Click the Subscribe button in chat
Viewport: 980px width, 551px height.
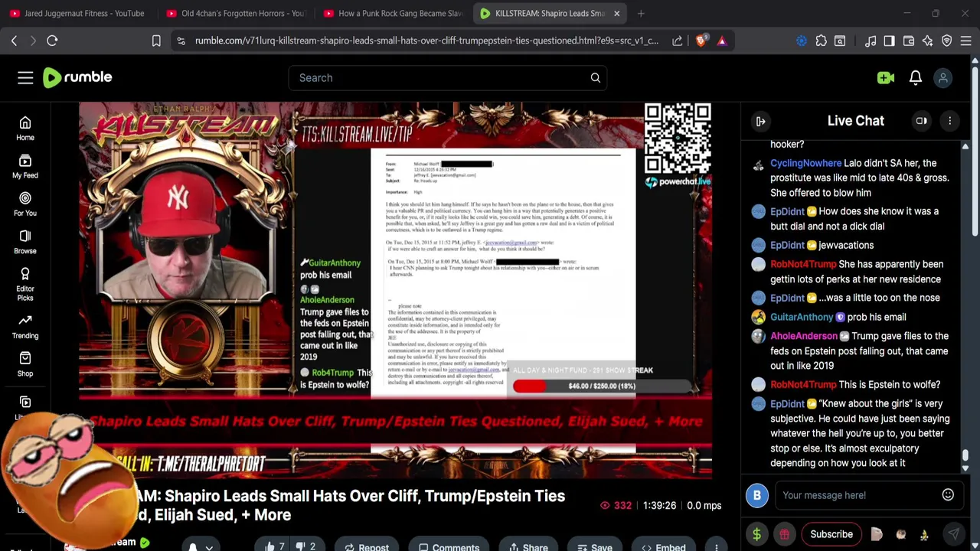tap(831, 534)
